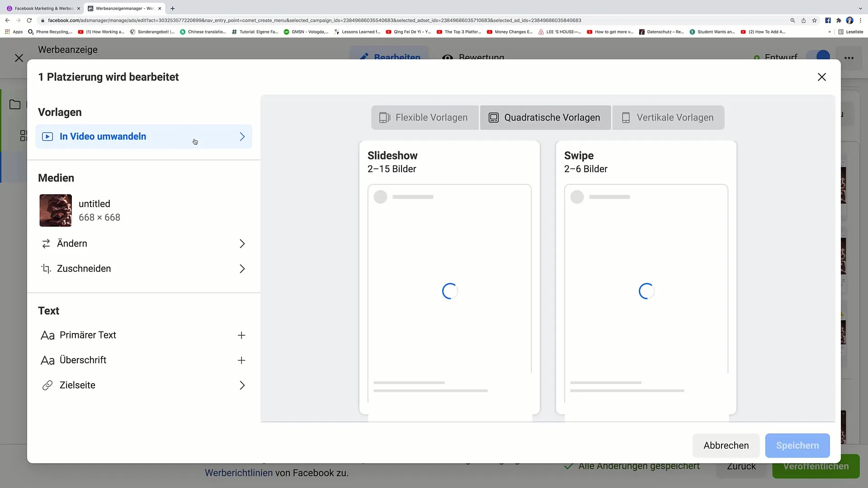Image resolution: width=868 pixels, height=488 pixels.
Task: Open the Apps bookmarks shortcut
Action: 14,32
